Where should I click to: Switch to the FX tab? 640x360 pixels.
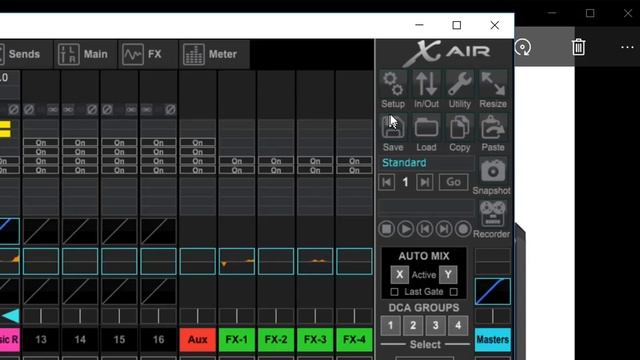coord(147,54)
